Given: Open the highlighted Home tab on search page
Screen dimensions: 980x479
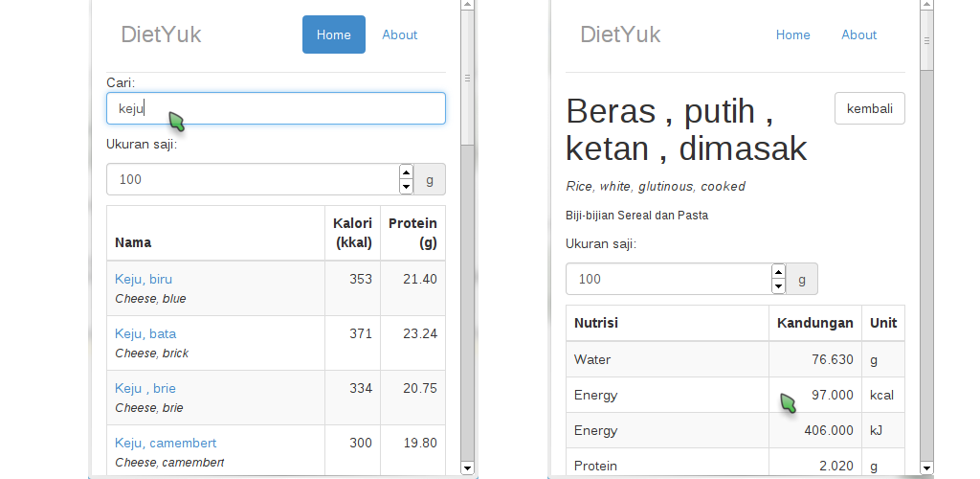Looking at the screenshot, I should point(334,34).
